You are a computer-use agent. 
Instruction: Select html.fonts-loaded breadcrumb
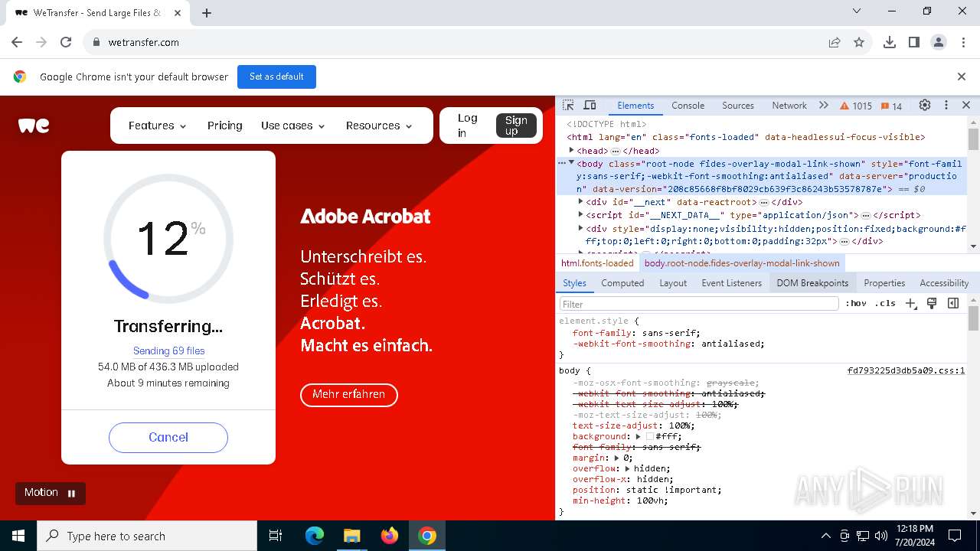pos(597,263)
